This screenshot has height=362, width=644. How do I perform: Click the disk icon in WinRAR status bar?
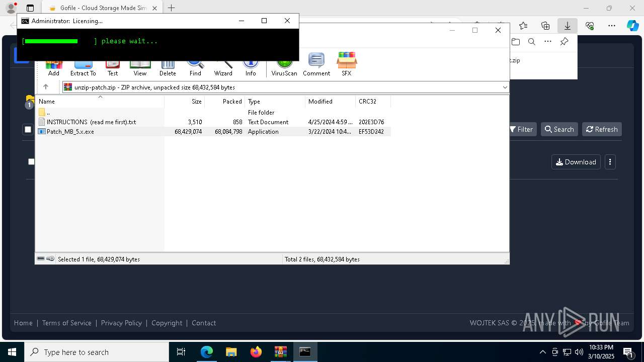click(x=41, y=259)
